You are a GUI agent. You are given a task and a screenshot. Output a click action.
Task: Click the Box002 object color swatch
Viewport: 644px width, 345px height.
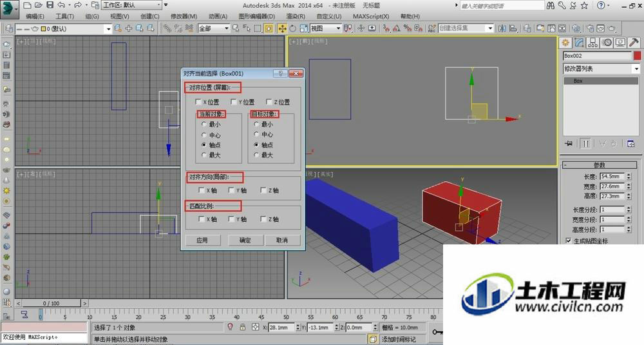pyautogui.click(x=637, y=56)
